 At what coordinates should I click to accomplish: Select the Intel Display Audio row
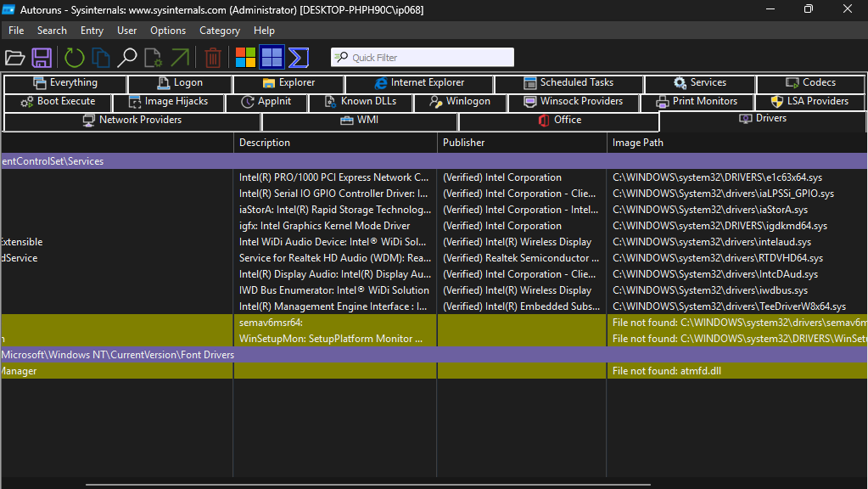point(434,274)
